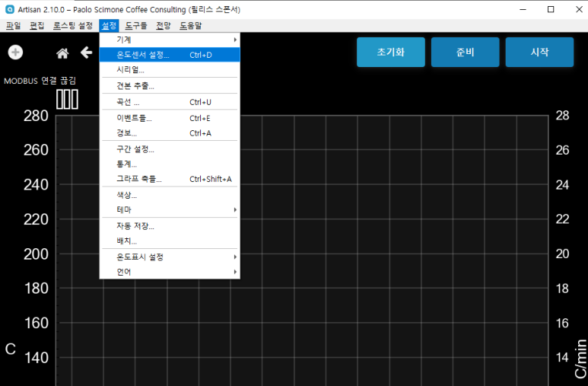Image resolution: width=588 pixels, height=386 pixels.
Task: Click the plus icon at top left
Action: (x=15, y=53)
